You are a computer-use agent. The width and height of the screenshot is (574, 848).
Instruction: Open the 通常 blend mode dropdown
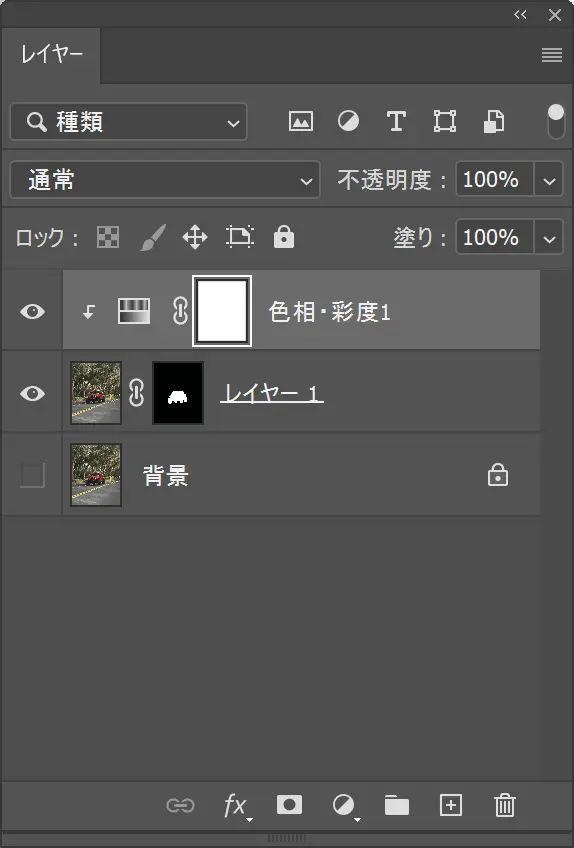[x=165, y=180]
